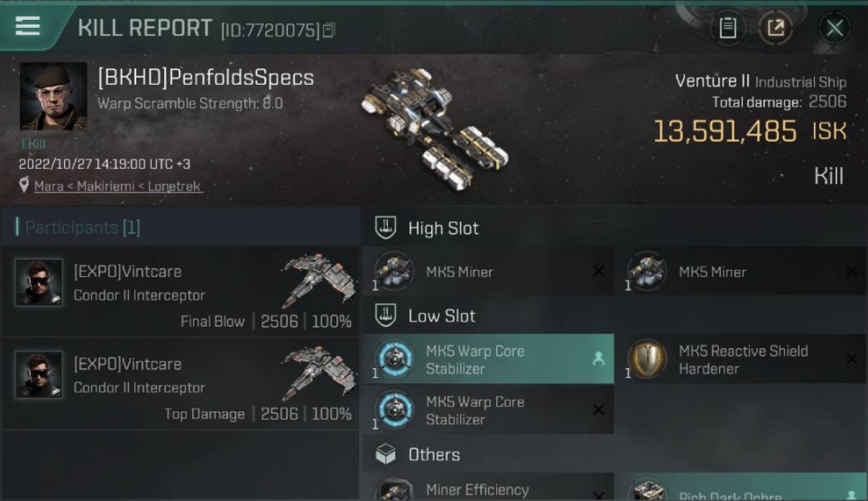Open the Mara < Makiriemi < Lonetrek location link

tap(118, 186)
